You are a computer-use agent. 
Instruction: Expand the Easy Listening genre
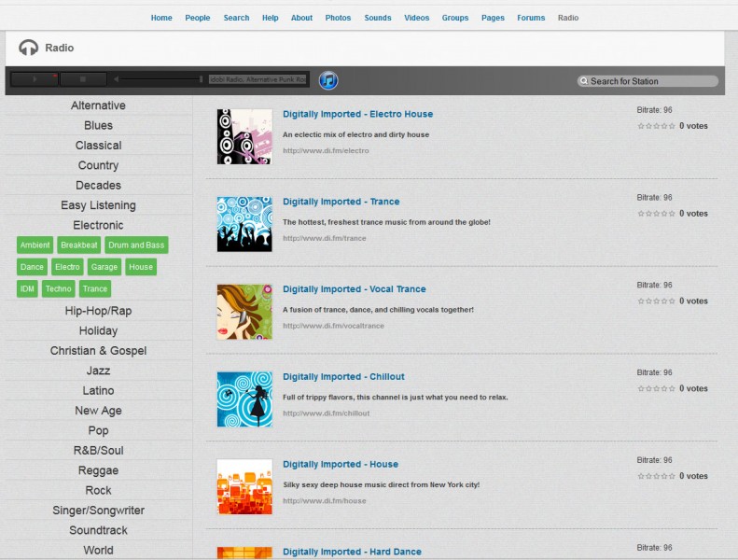[x=98, y=205]
